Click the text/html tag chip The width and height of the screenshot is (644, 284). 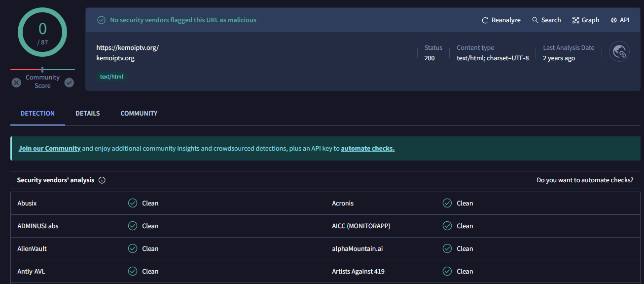pos(111,77)
